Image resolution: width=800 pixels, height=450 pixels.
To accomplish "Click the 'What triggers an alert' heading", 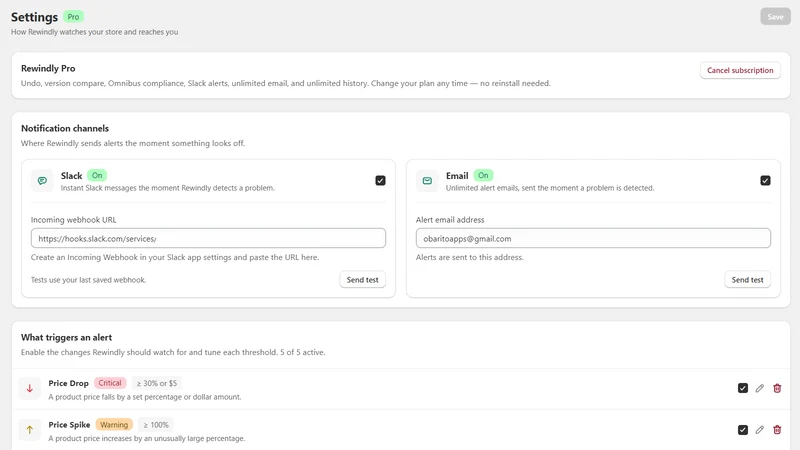I will point(66,337).
